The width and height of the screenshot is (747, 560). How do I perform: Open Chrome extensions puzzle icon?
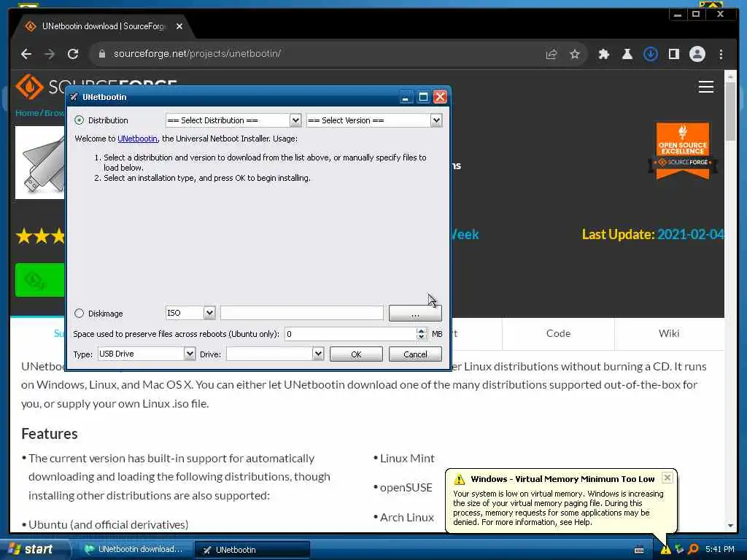(x=603, y=54)
